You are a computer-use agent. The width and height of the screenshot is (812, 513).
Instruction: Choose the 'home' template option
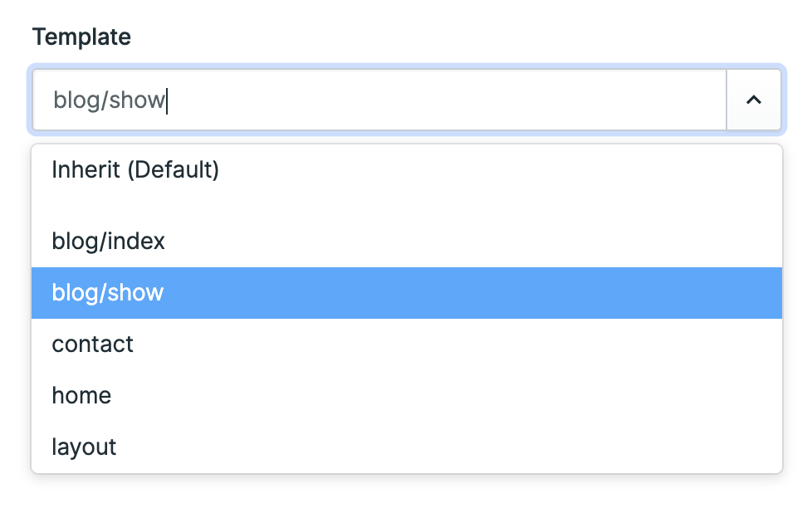(x=81, y=396)
